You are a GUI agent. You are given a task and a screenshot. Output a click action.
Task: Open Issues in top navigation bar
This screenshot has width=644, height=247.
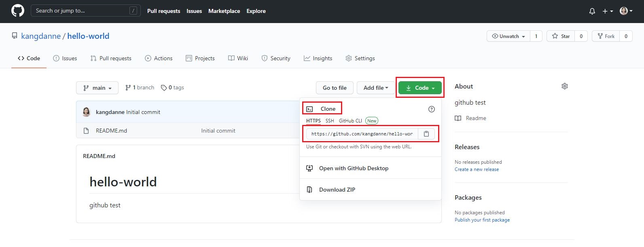pyautogui.click(x=194, y=11)
